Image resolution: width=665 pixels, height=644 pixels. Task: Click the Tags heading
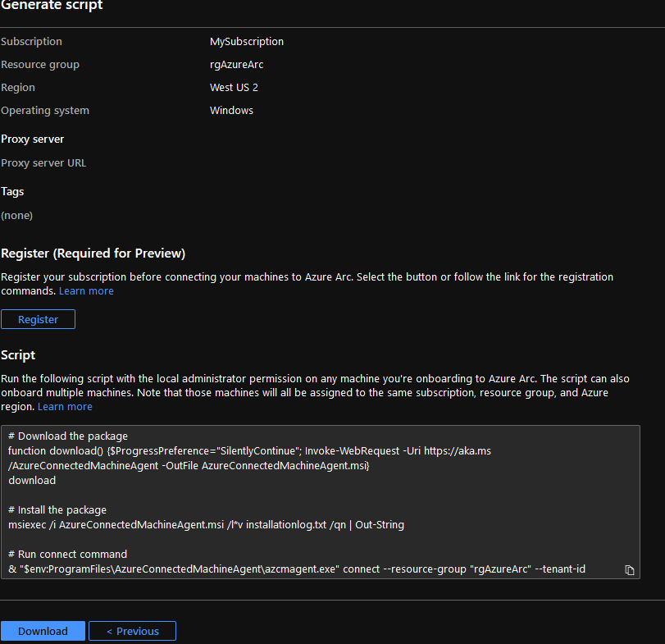pos(12,191)
